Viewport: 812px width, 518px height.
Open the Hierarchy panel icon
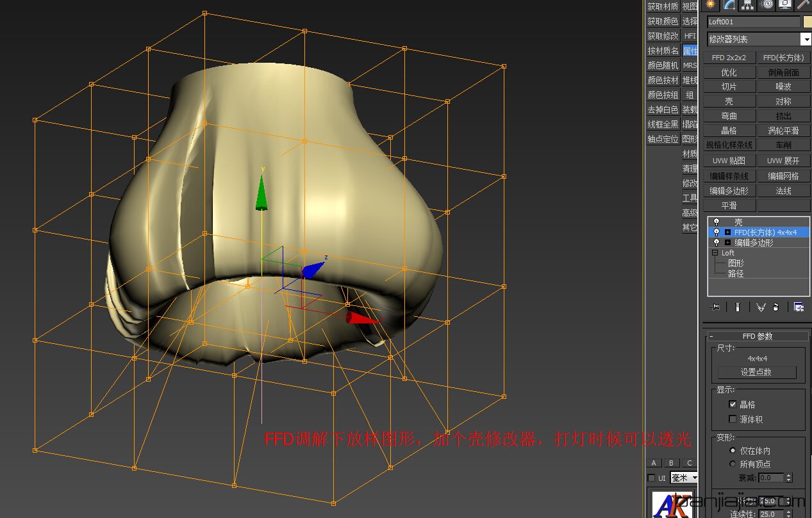click(747, 5)
